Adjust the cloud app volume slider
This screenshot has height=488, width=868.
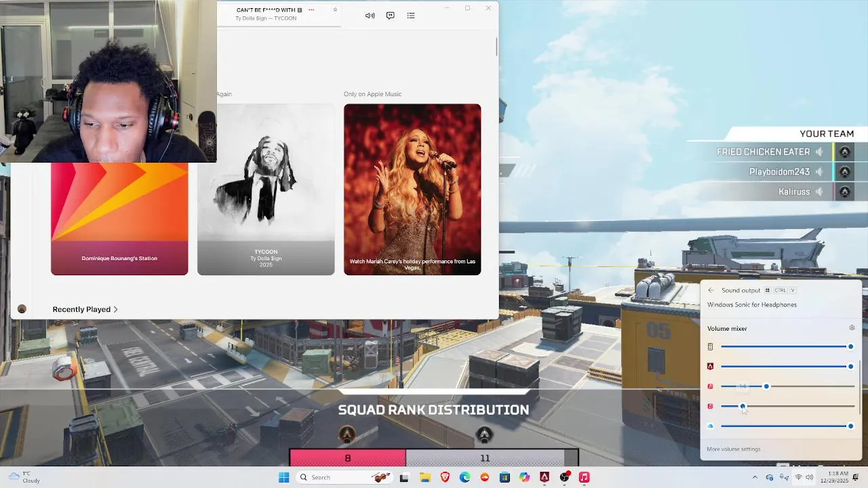787,426
